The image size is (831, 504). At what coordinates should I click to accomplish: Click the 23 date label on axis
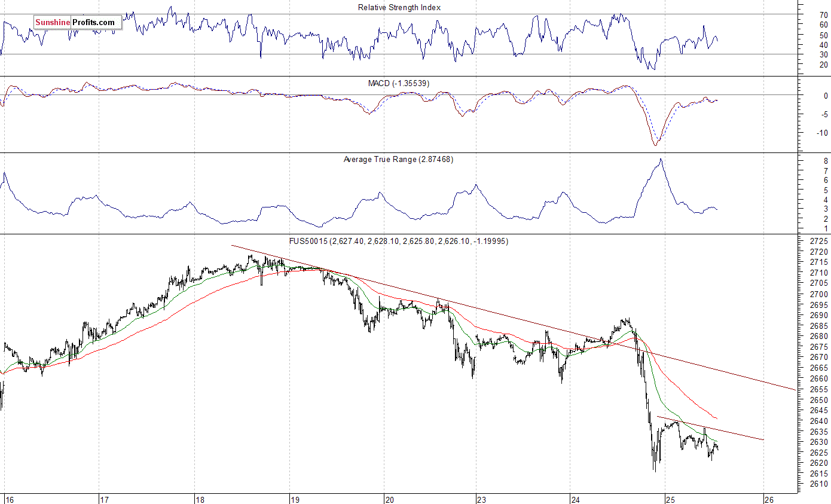click(x=481, y=499)
